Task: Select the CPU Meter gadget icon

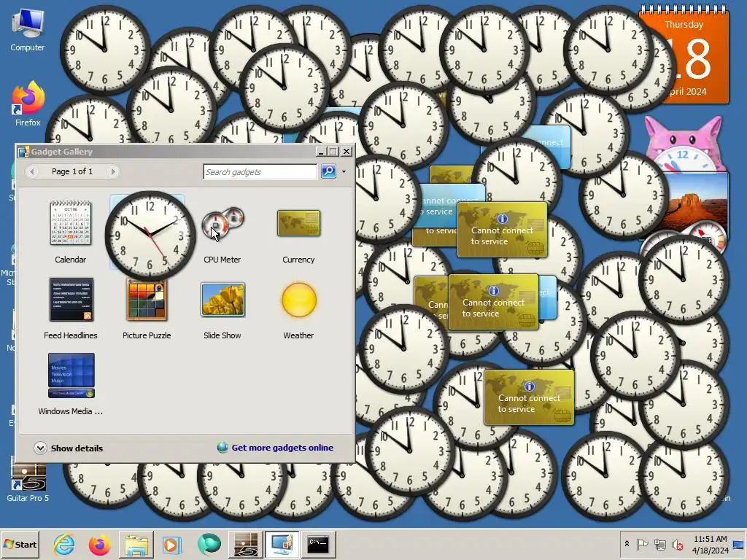Action: [222, 223]
